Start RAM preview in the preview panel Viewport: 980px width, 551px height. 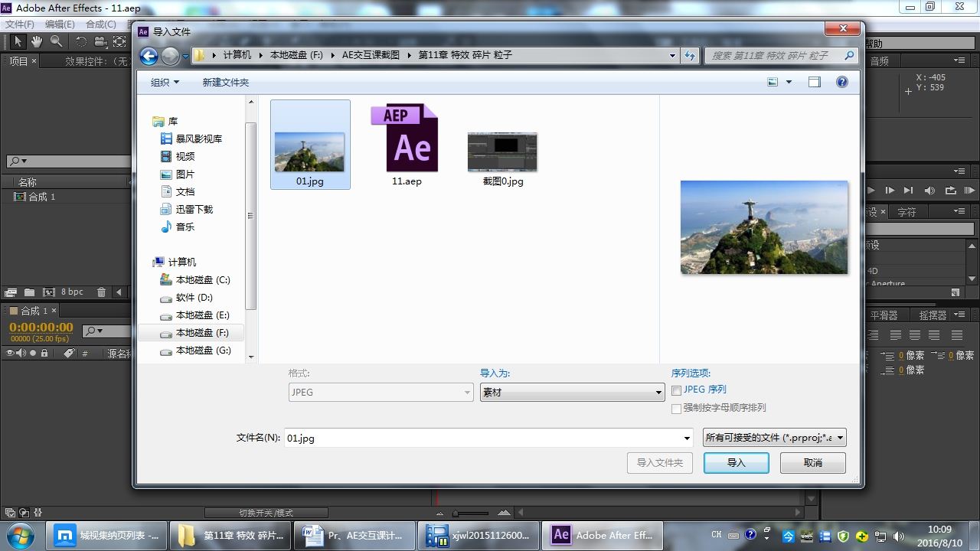[x=969, y=191]
